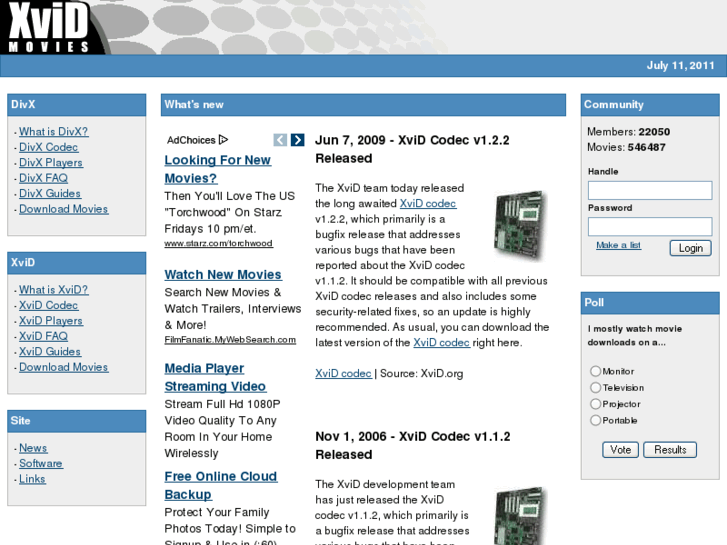The height and width of the screenshot is (545, 727).
Task: Click the Community panel header
Action: tap(650, 105)
